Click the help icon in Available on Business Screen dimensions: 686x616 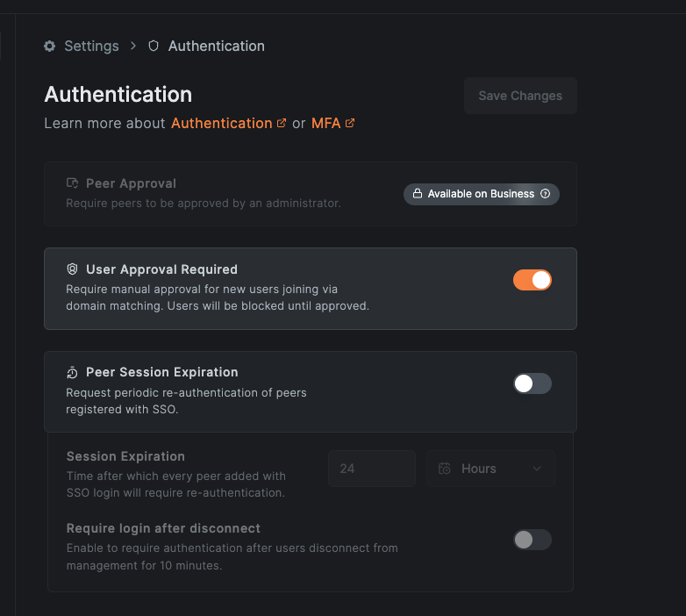click(545, 193)
